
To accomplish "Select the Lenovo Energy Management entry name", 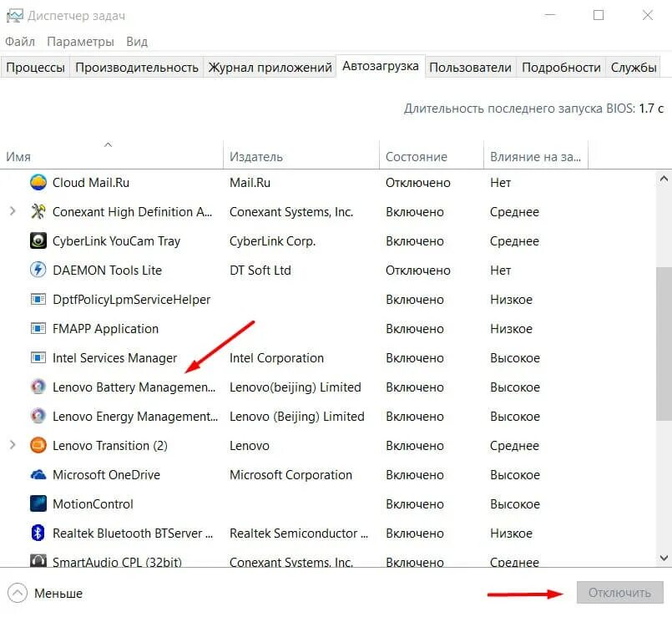I will click(135, 417).
